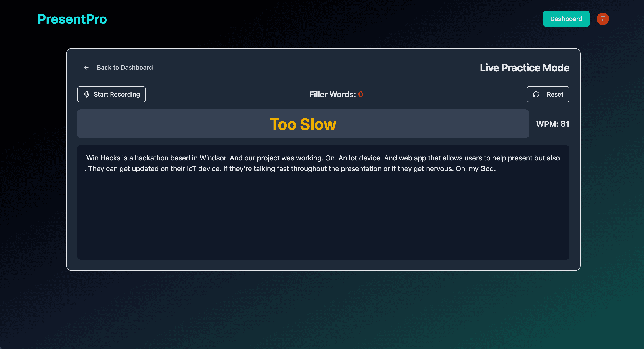The width and height of the screenshot is (644, 349).
Task: Reset button label
Action: 555,94
